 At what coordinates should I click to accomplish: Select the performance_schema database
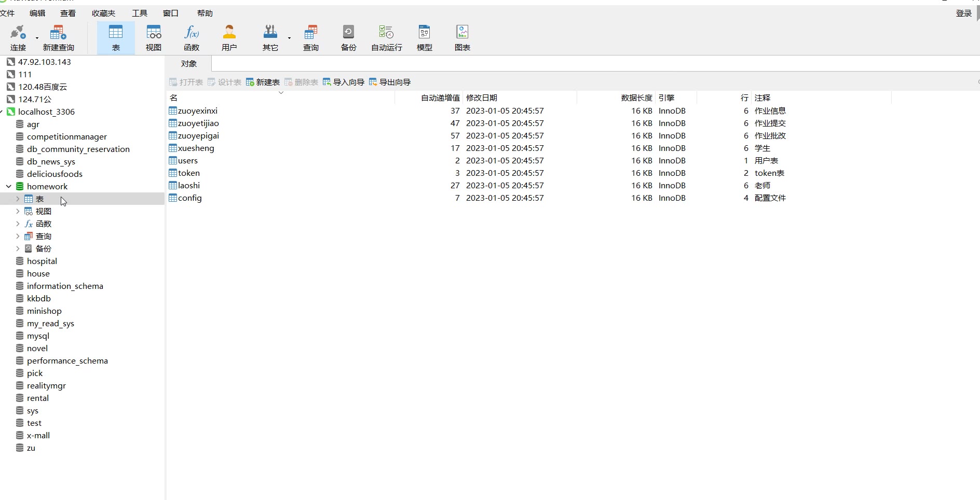coord(67,360)
